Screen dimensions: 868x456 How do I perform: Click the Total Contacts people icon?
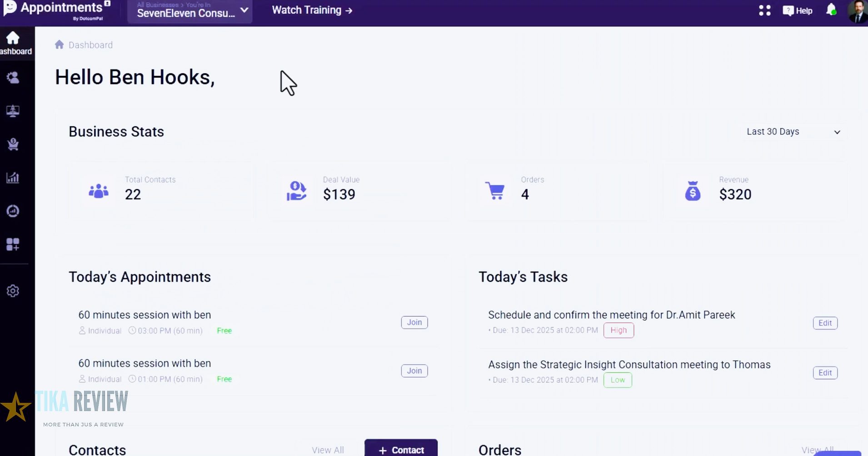(99, 191)
